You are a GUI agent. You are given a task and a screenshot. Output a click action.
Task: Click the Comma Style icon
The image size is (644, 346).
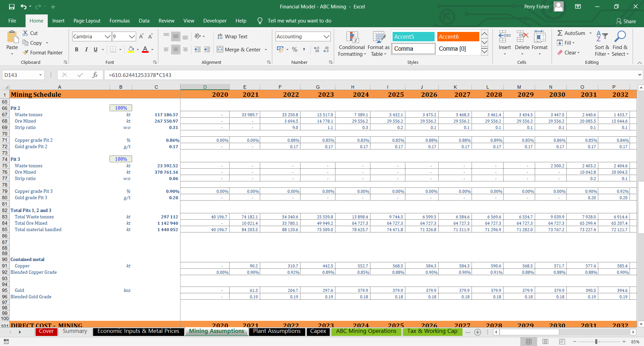[304, 49]
